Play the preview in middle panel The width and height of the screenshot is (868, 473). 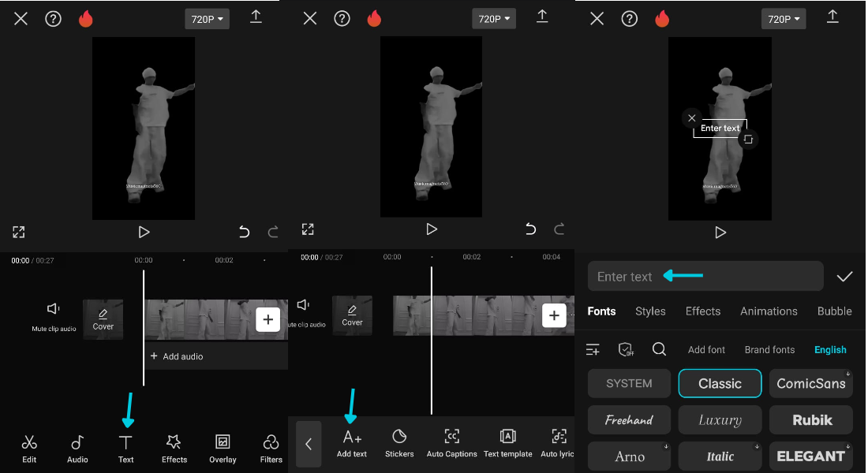pos(432,229)
